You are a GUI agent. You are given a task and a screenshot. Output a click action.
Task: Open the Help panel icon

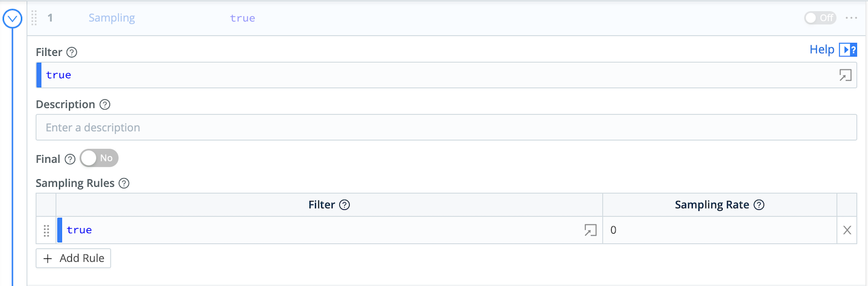coord(848,50)
